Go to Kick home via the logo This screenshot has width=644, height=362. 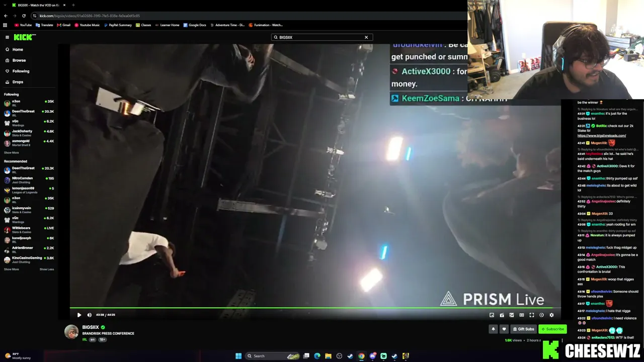pyautogui.click(x=24, y=37)
